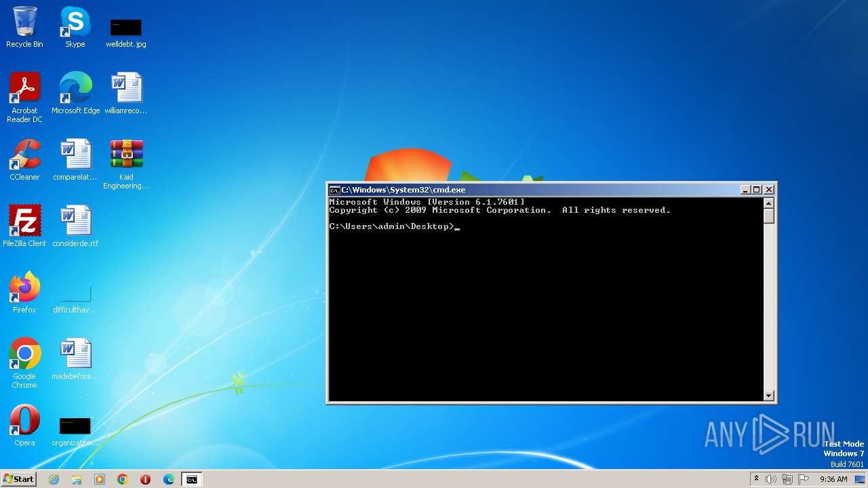Screen dimensions: 868x488
Task: Maximize the cmd.exe window
Action: (x=757, y=190)
